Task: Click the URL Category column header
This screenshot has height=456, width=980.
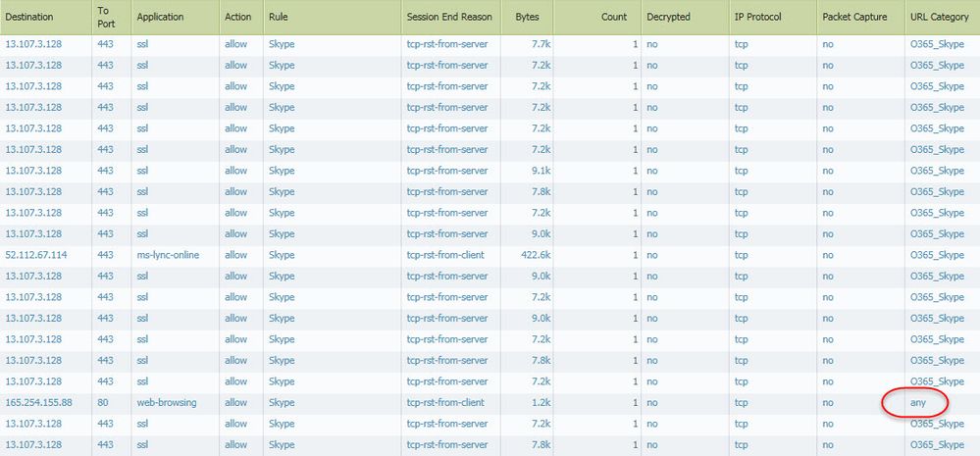Action: pyautogui.click(x=939, y=18)
